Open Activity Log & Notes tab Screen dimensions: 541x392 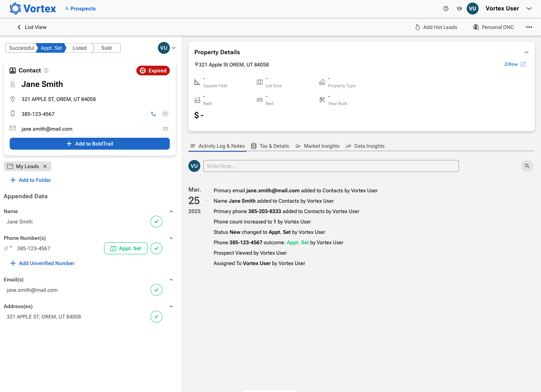click(x=217, y=146)
